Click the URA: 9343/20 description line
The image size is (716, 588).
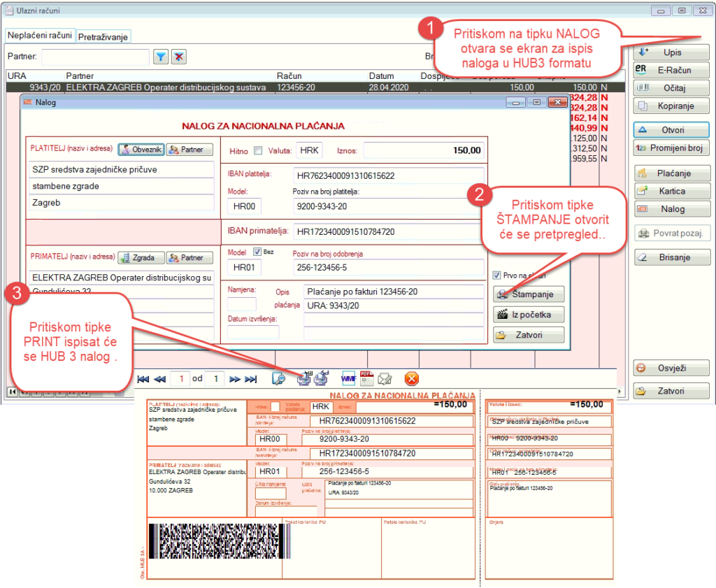click(x=394, y=306)
